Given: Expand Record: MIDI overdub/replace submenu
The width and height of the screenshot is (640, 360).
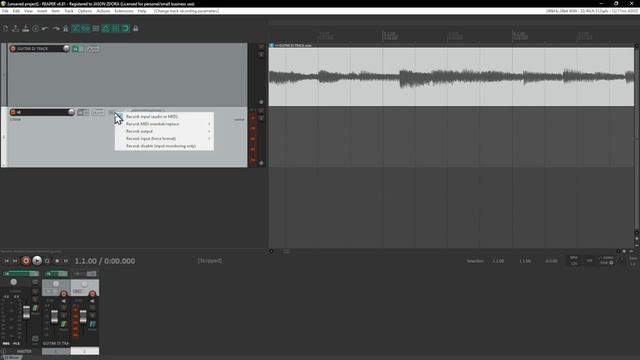Looking at the screenshot, I should (x=164, y=124).
